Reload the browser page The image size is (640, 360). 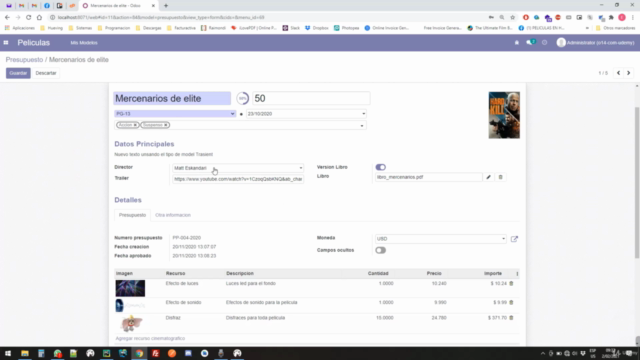[28, 17]
